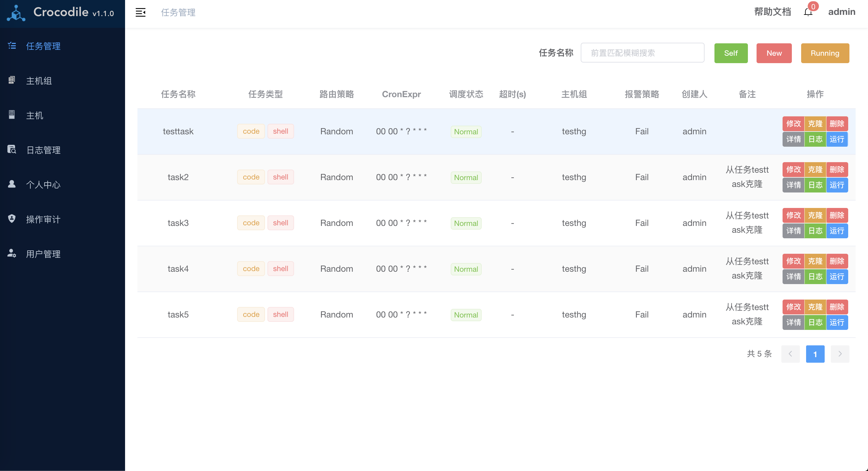Go to next page arrow

click(x=840, y=354)
